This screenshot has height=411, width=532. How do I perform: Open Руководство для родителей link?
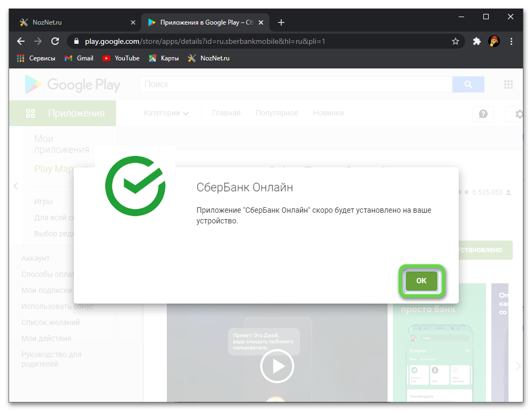(x=51, y=359)
